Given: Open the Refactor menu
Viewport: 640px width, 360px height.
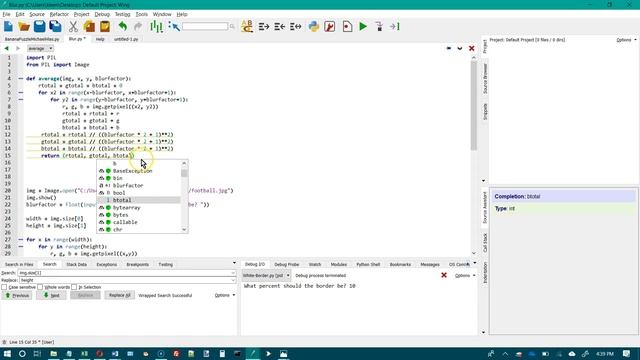Looking at the screenshot, I should click(59, 14).
